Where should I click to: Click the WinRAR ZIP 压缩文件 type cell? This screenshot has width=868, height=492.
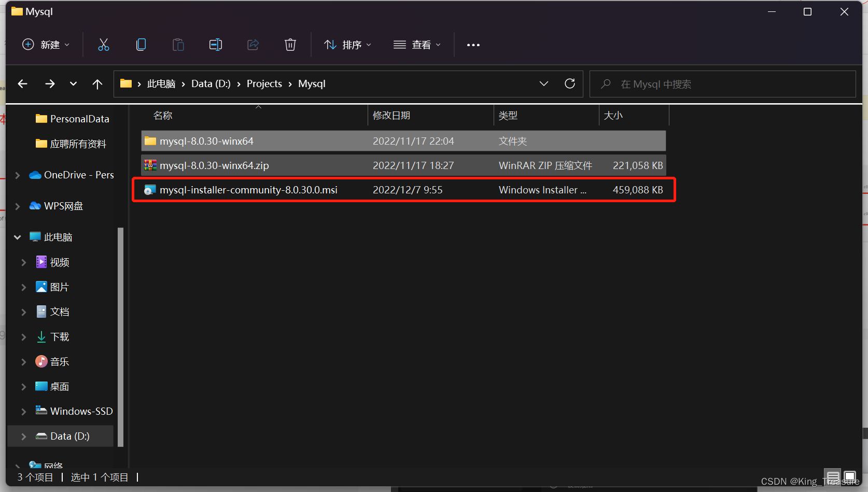click(x=545, y=165)
